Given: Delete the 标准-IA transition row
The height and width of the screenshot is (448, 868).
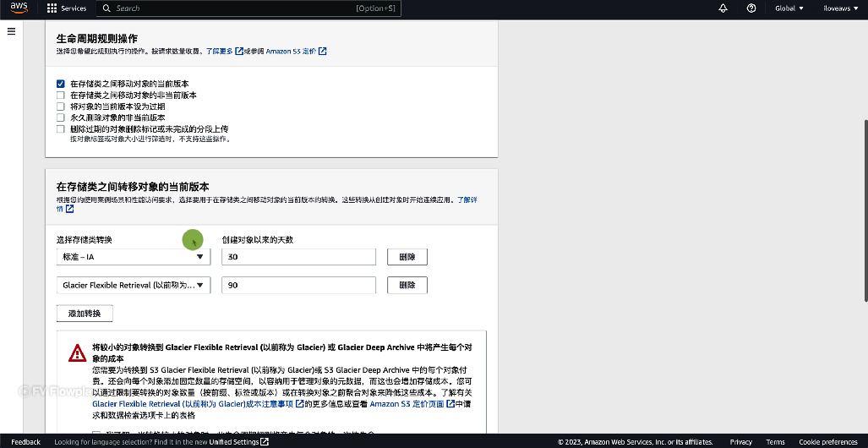Looking at the screenshot, I should (x=407, y=257).
